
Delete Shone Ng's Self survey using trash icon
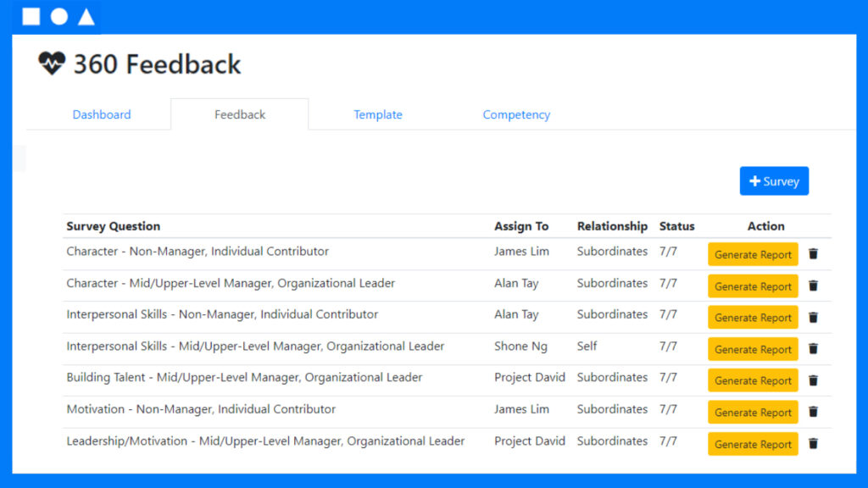[x=813, y=349]
